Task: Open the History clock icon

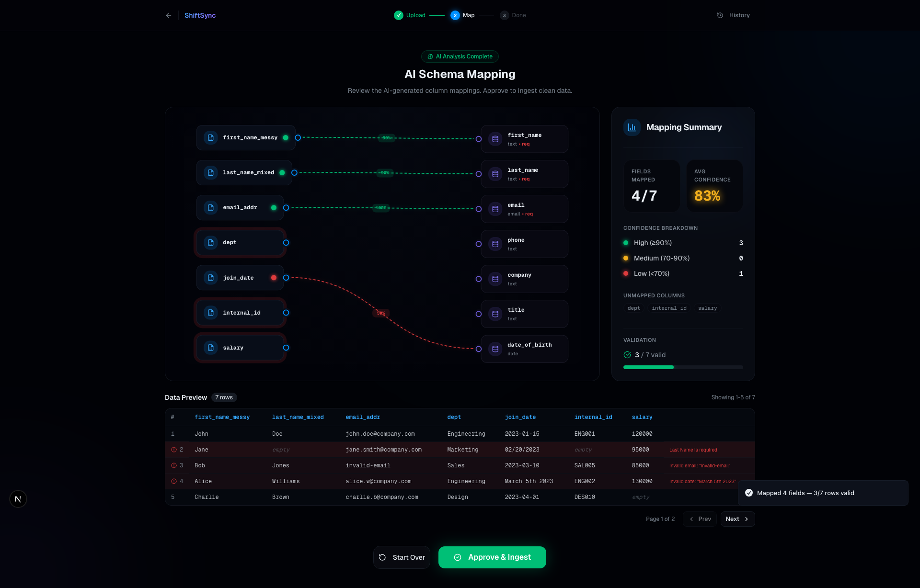Action: click(x=720, y=15)
